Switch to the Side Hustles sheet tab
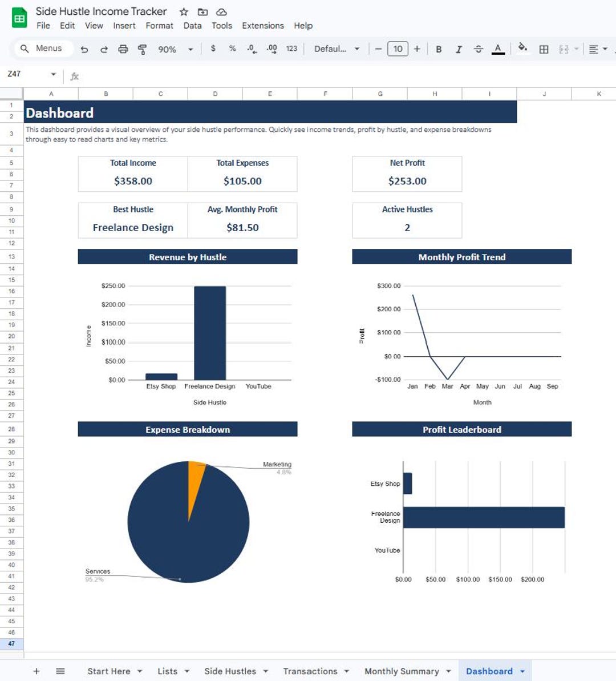 (x=230, y=671)
